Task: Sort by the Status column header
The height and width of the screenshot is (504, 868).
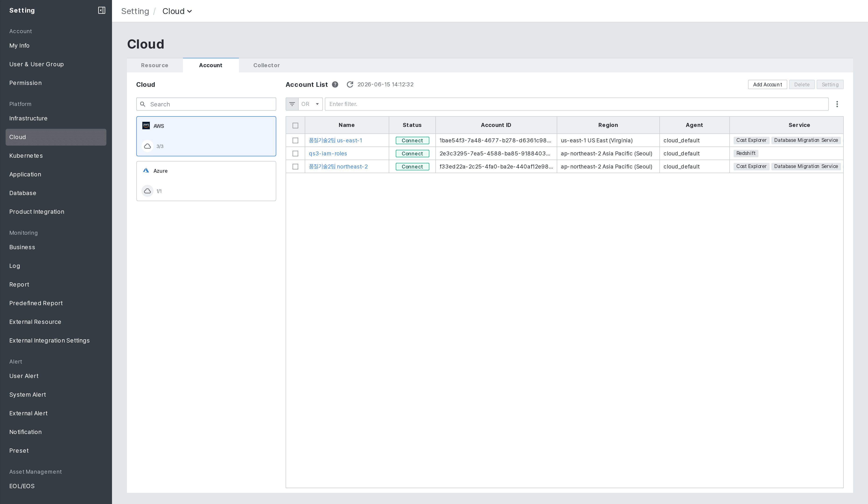Action: 412,125
